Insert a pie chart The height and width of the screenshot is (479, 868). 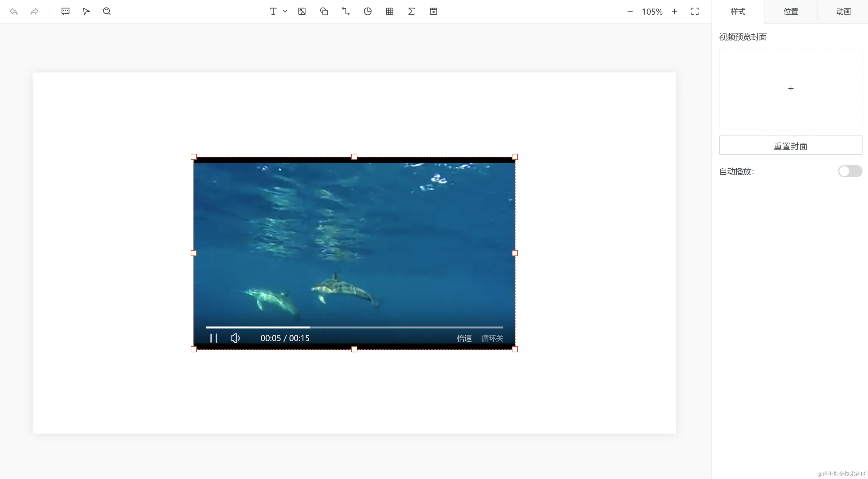pyautogui.click(x=368, y=12)
